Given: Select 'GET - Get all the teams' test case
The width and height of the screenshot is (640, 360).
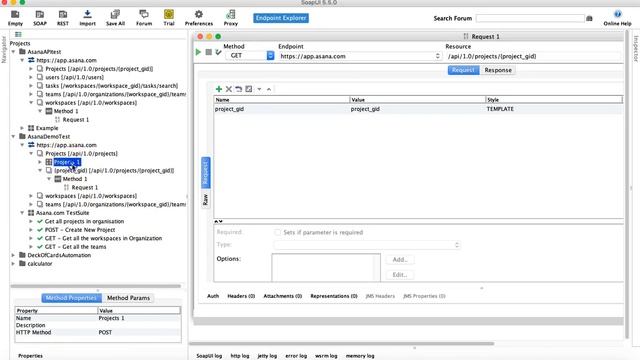Looking at the screenshot, I should click(x=75, y=247).
